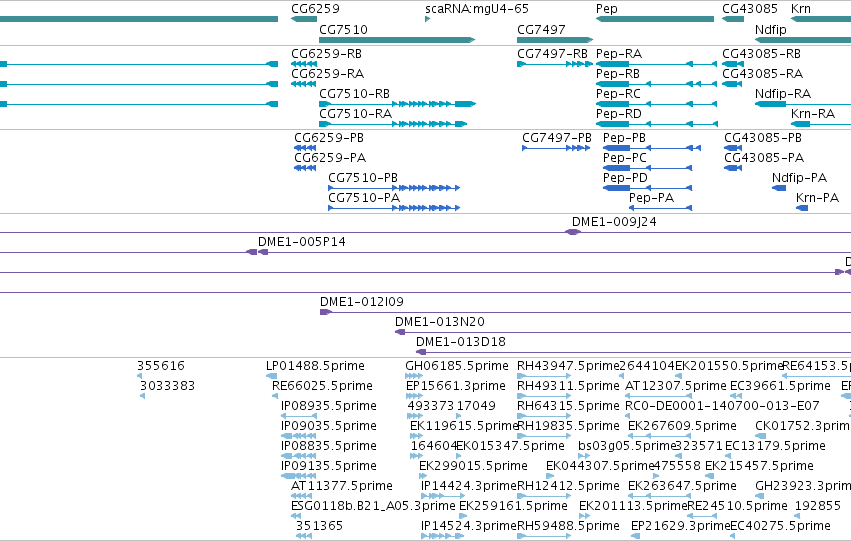This screenshot has height=541, width=851.
Task: Click the 355616 feature label
Action: tap(161, 366)
